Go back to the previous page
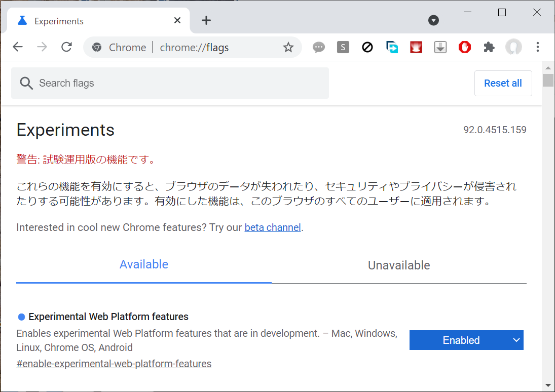Screen dimensions: 555x392 click(18, 47)
